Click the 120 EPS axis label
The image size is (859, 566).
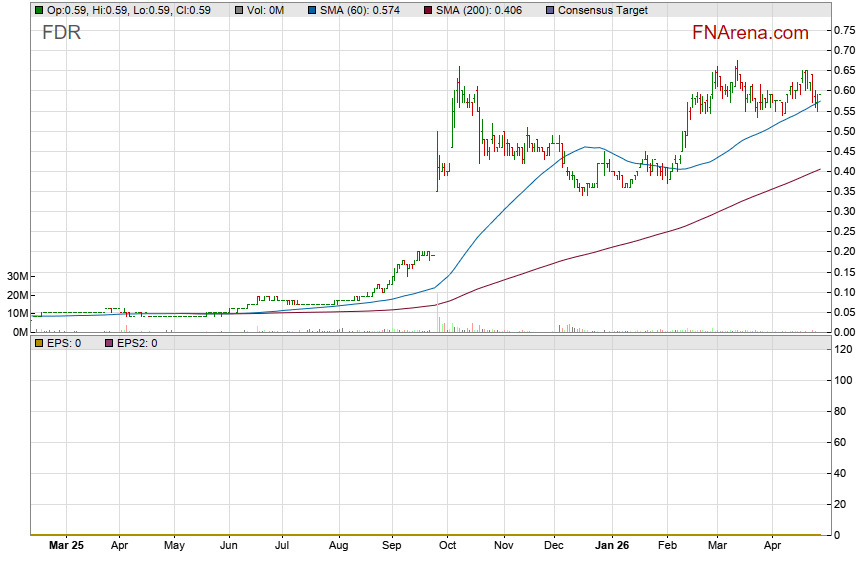point(842,349)
